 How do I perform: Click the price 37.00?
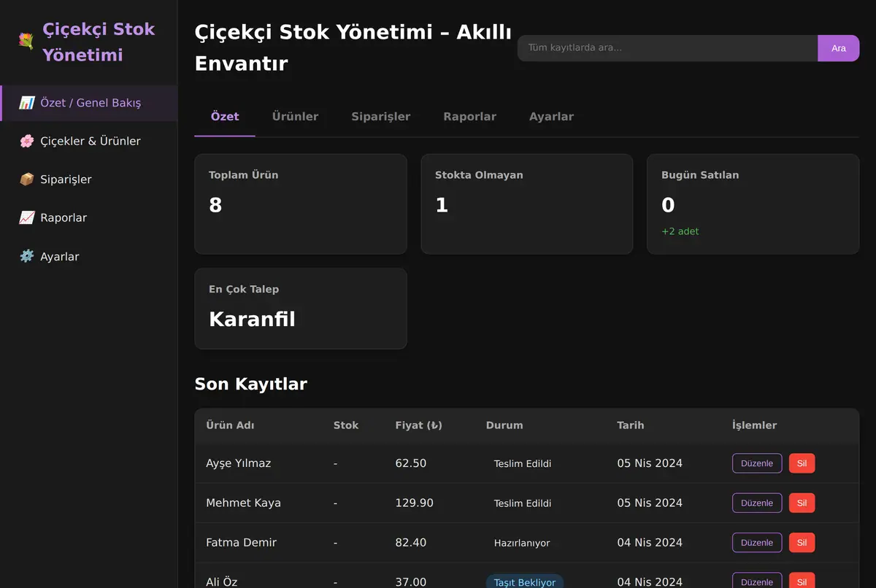[411, 582]
